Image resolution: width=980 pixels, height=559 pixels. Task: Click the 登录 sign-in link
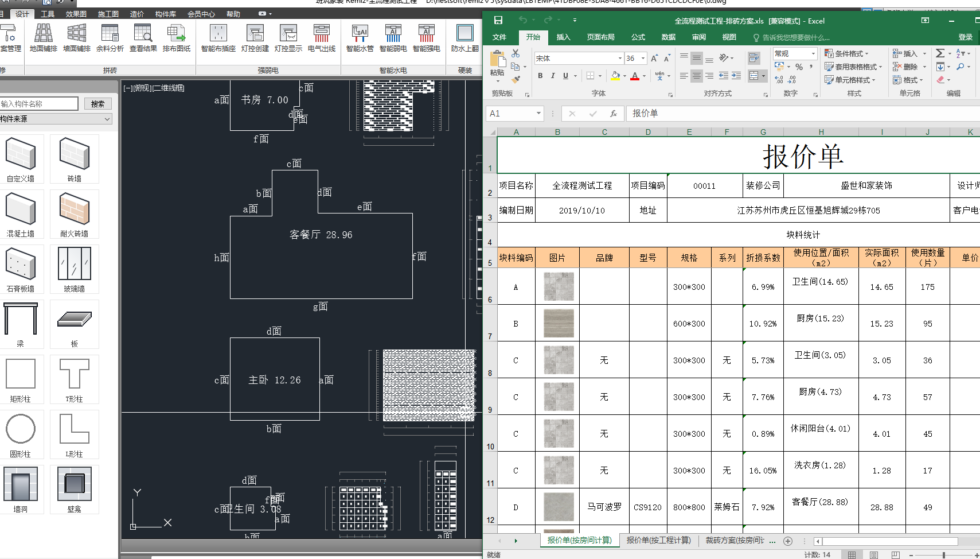click(x=965, y=37)
